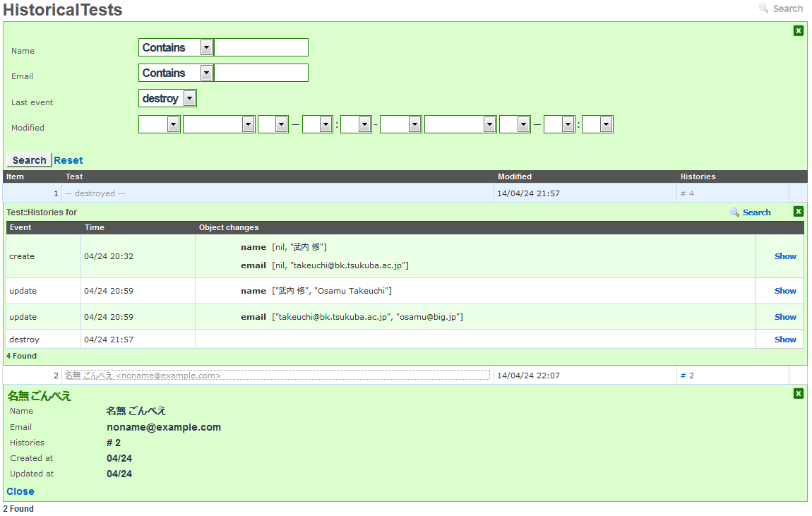Open the # 2 histories link
Image resolution: width=812 pixels, height=516 pixels.
click(x=687, y=376)
